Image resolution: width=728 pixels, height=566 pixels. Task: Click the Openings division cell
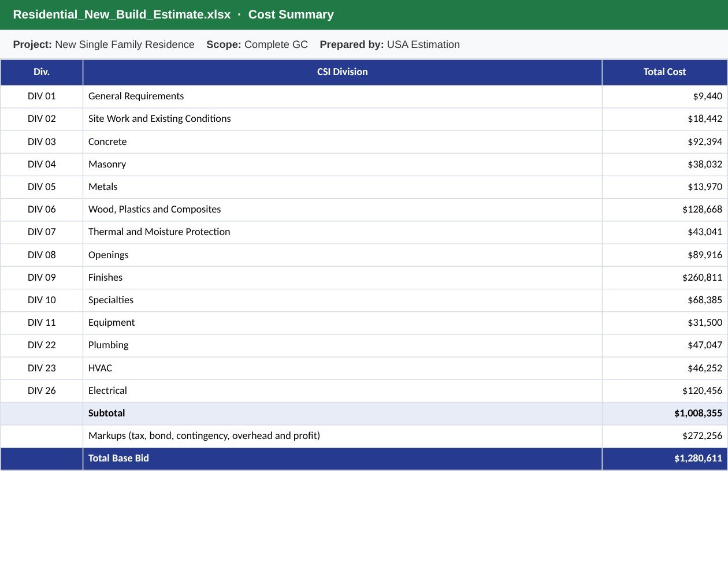click(342, 255)
